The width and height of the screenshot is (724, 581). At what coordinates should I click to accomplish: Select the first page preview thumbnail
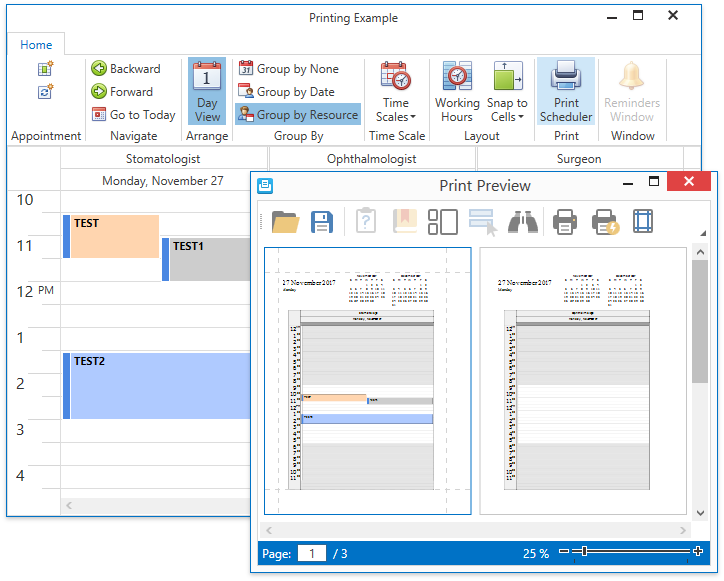tap(368, 381)
